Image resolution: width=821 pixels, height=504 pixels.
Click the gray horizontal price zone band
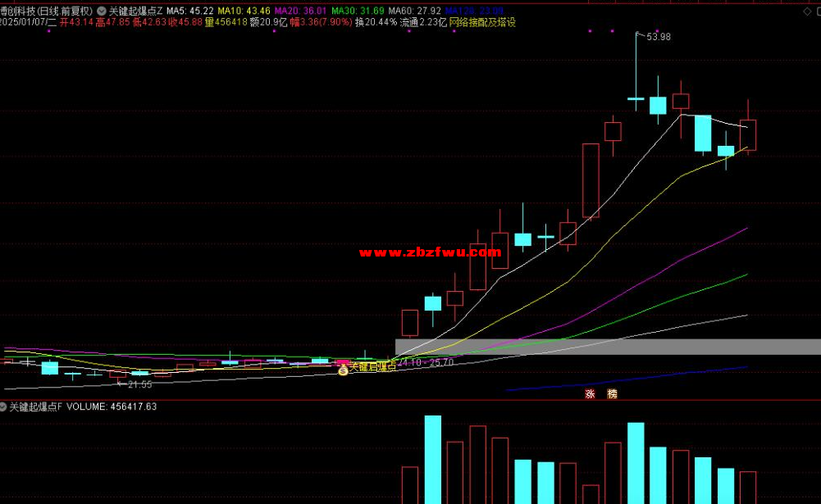(x=608, y=347)
